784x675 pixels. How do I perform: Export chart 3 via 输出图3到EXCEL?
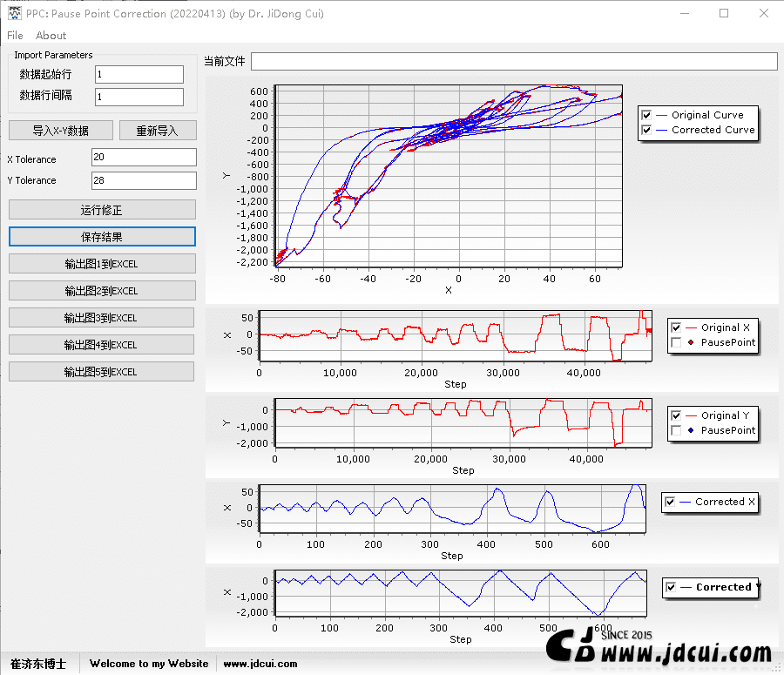click(x=102, y=318)
